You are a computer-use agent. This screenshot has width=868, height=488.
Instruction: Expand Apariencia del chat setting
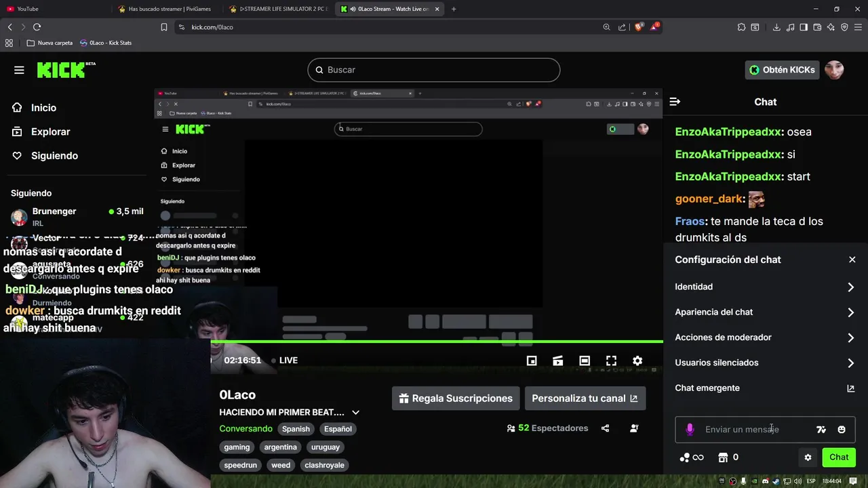tap(765, 312)
